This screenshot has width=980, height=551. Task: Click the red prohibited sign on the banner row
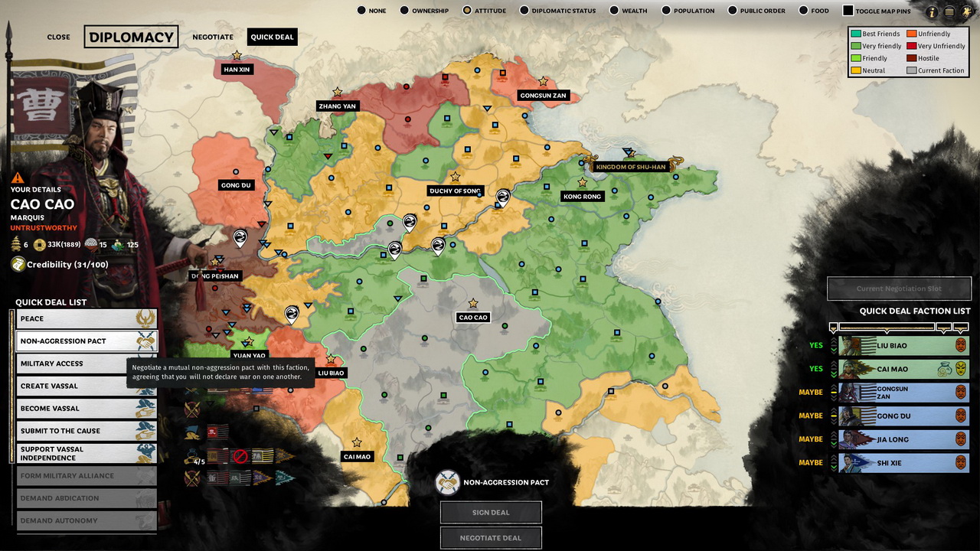[240, 456]
